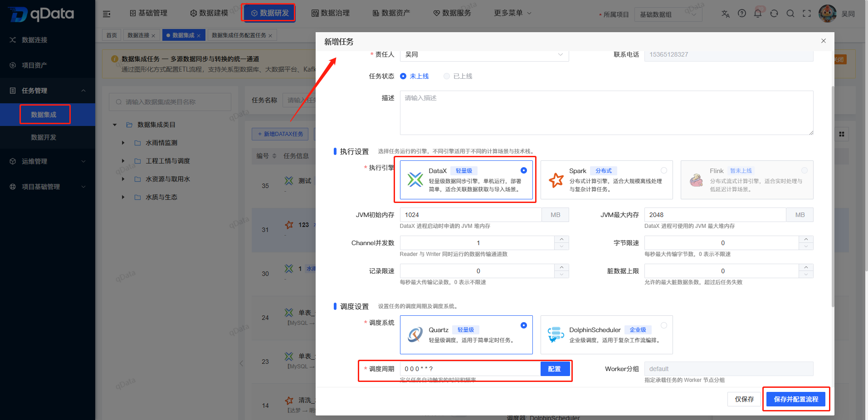Image resolution: width=868 pixels, height=420 pixels.
Task: Open help question mark icon
Action: [x=742, y=14]
